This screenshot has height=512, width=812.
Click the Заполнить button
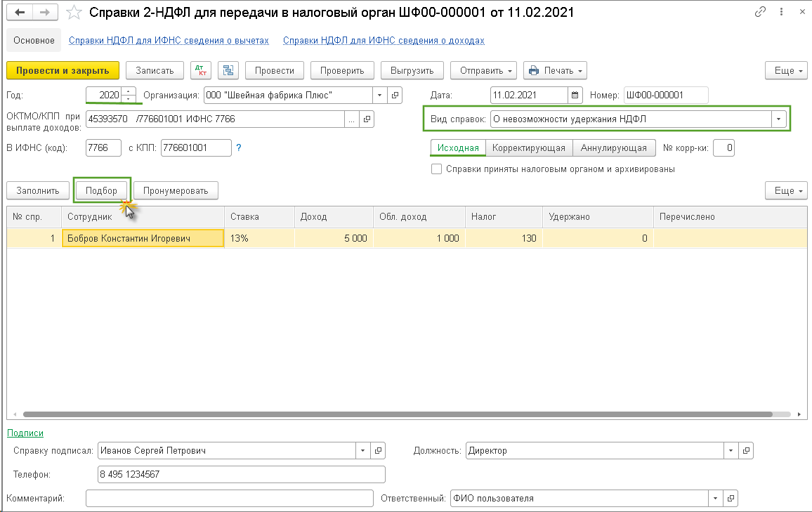(x=38, y=190)
